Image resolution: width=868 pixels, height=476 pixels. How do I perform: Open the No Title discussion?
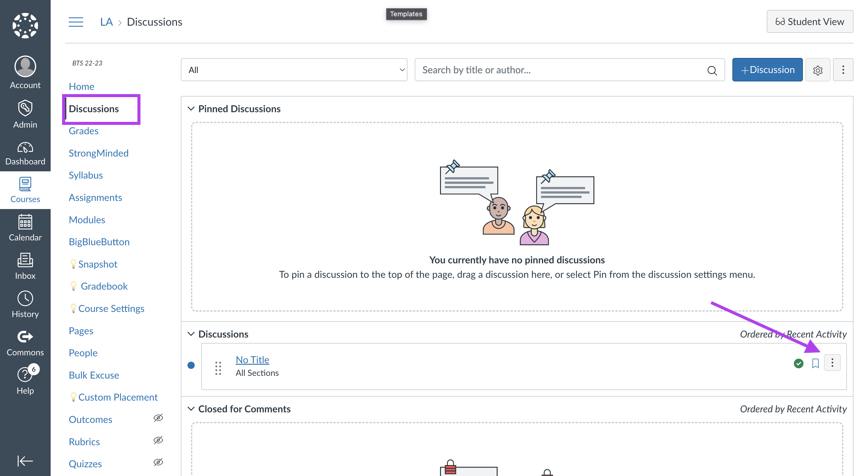[x=252, y=360]
